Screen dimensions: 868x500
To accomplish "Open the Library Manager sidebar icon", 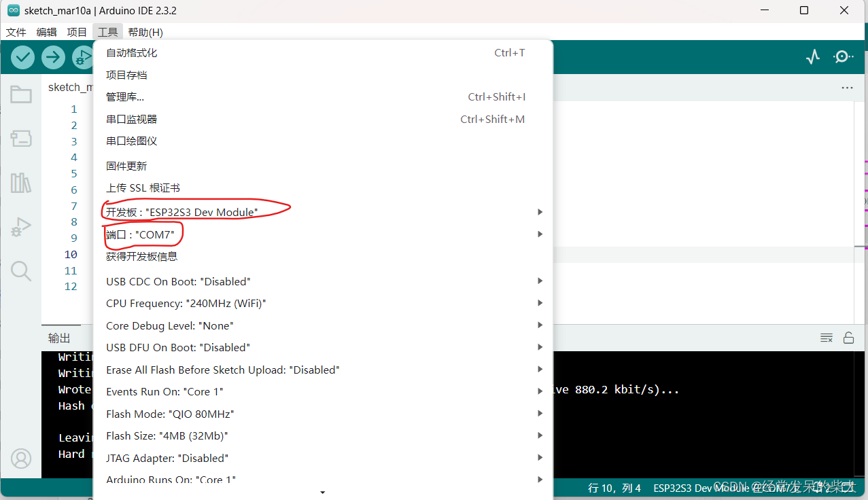I will click(x=21, y=183).
